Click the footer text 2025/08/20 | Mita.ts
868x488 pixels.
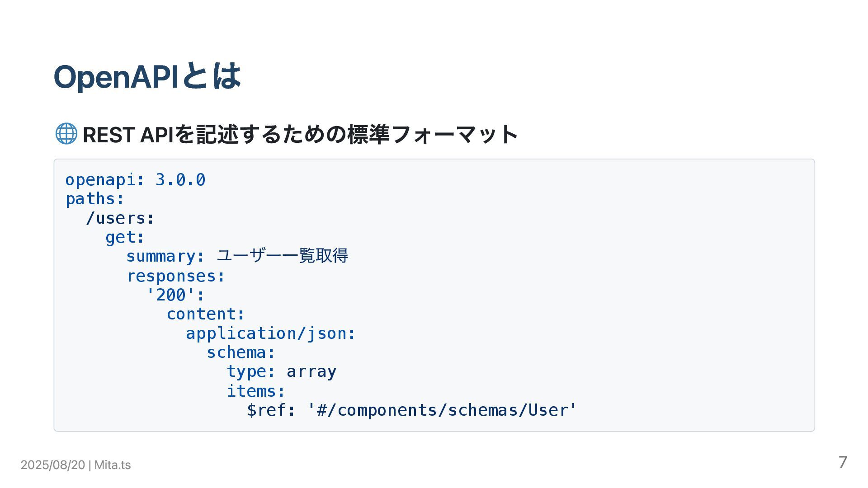[75, 465]
